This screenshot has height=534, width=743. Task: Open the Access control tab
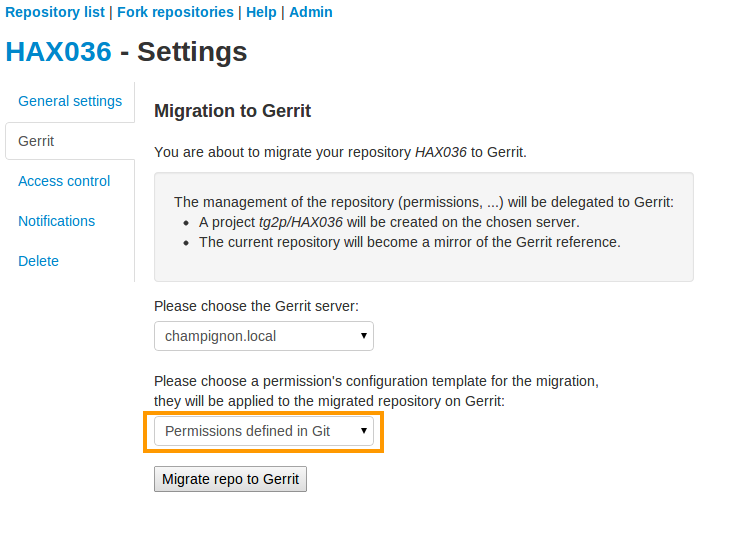pyautogui.click(x=64, y=181)
